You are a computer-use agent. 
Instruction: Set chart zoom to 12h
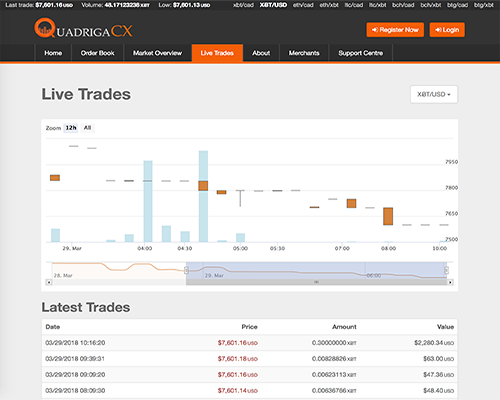(x=71, y=128)
